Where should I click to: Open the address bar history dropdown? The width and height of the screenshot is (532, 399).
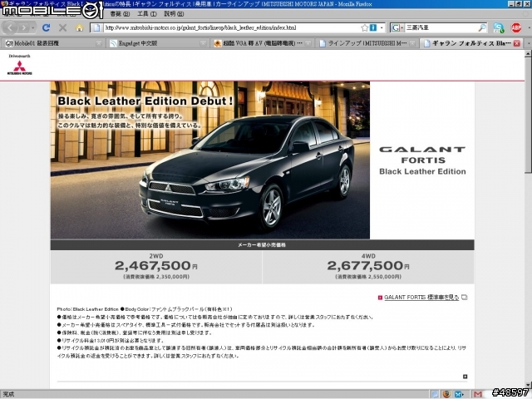point(382,27)
